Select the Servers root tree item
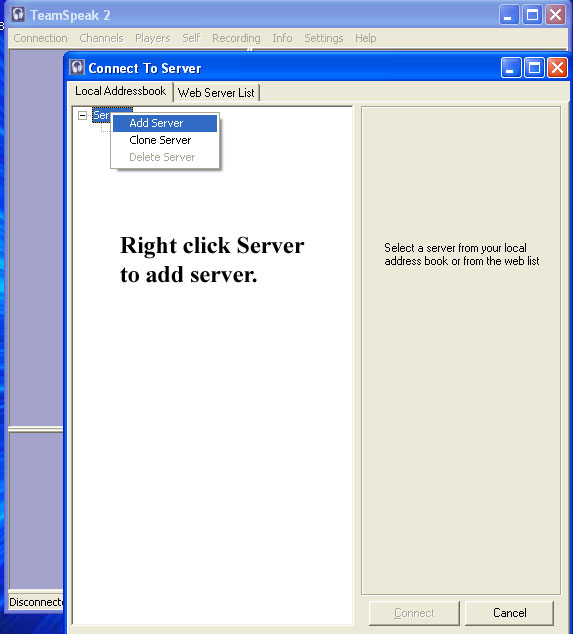573x634 pixels. pyautogui.click(x=101, y=115)
